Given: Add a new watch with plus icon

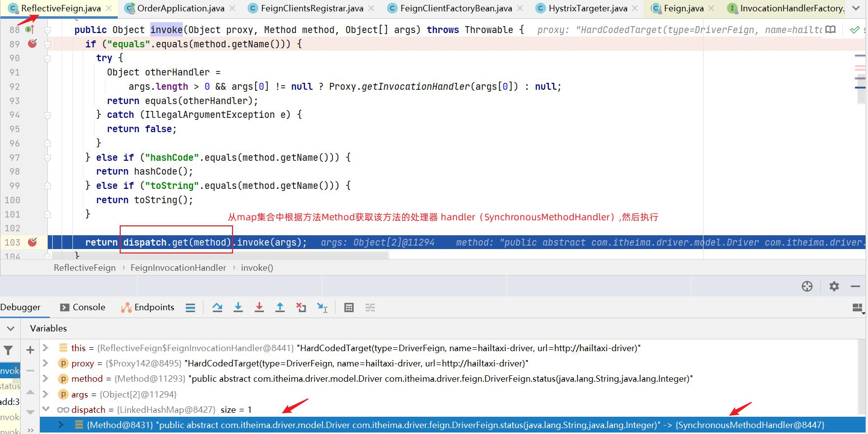Looking at the screenshot, I should point(30,350).
